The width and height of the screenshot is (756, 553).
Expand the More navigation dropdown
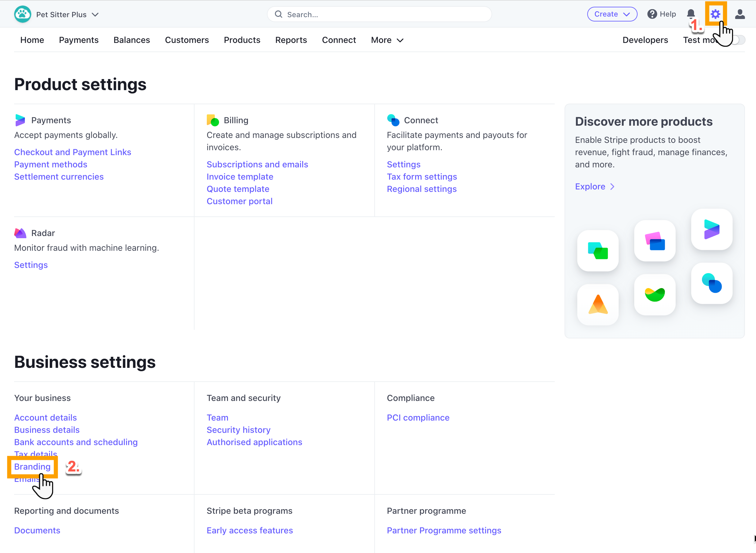coord(388,40)
